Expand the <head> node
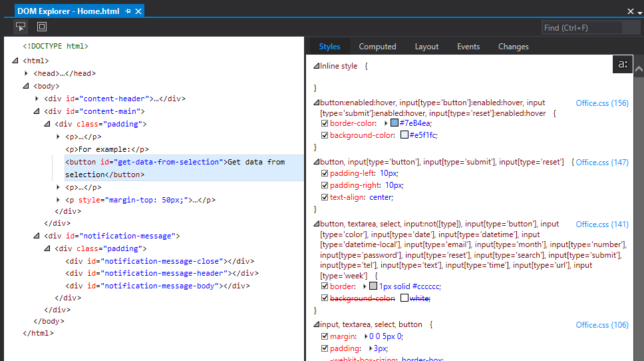Viewport: 644px width, 361px height. tap(27, 73)
